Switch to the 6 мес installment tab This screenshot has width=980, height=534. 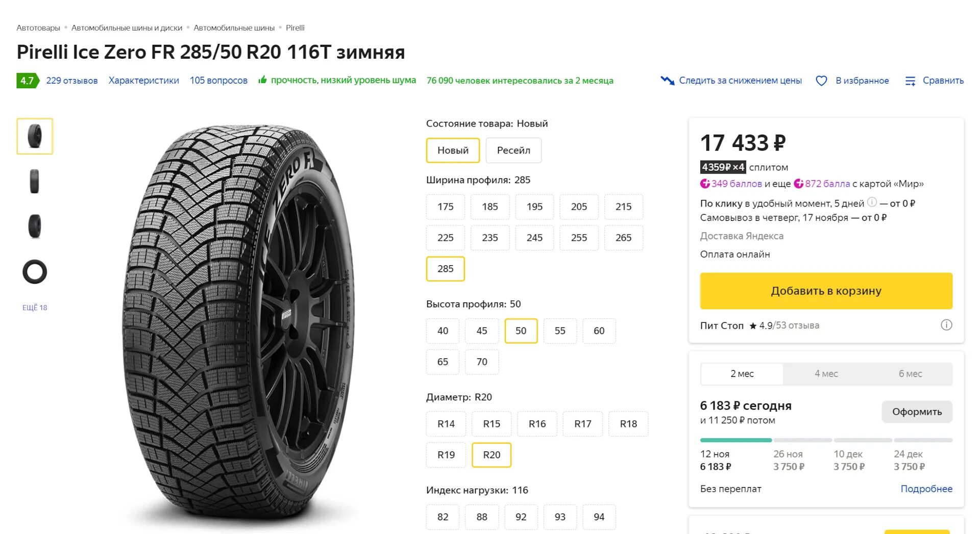[910, 374]
